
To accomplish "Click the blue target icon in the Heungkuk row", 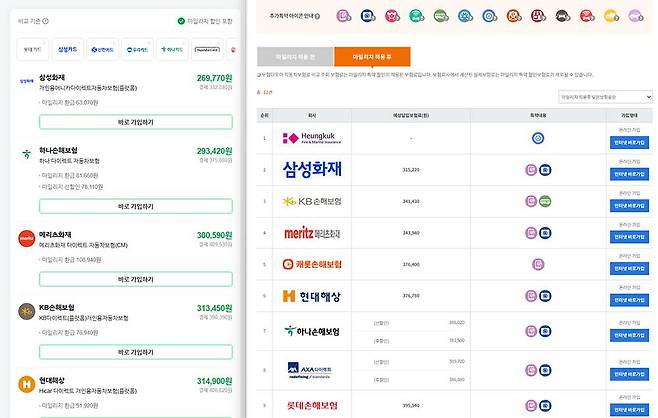I will click(x=538, y=138).
